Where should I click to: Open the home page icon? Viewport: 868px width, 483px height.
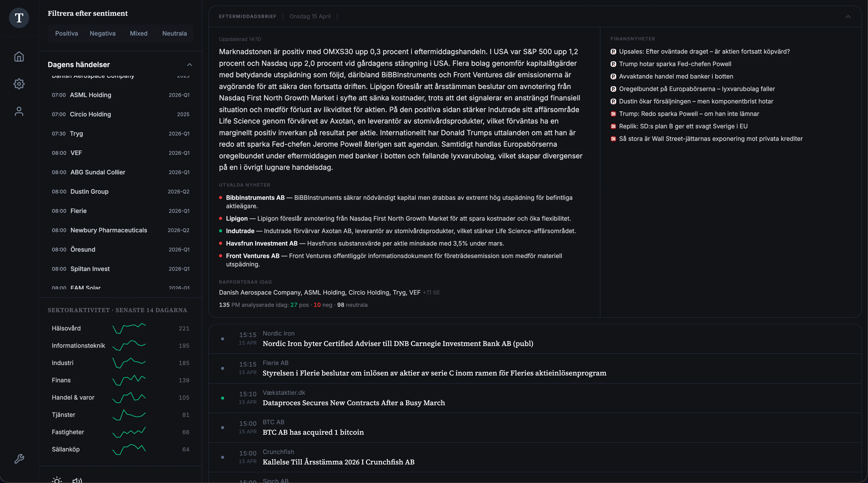click(x=19, y=56)
